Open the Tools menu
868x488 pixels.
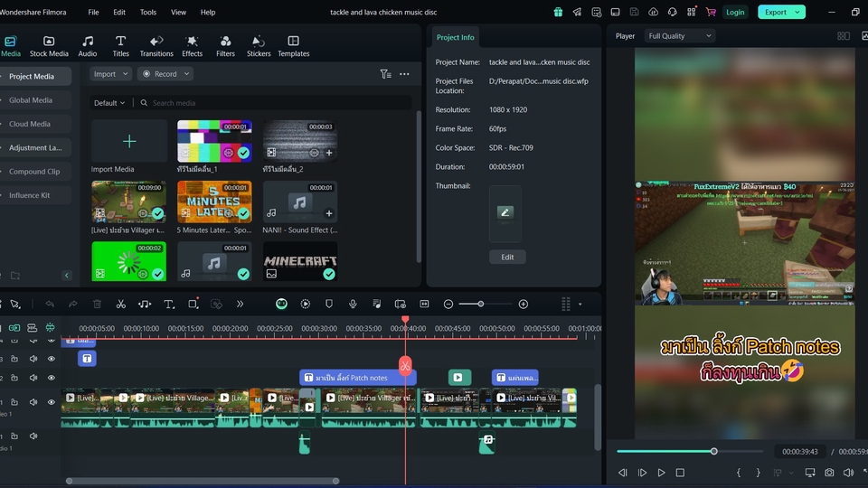point(148,13)
